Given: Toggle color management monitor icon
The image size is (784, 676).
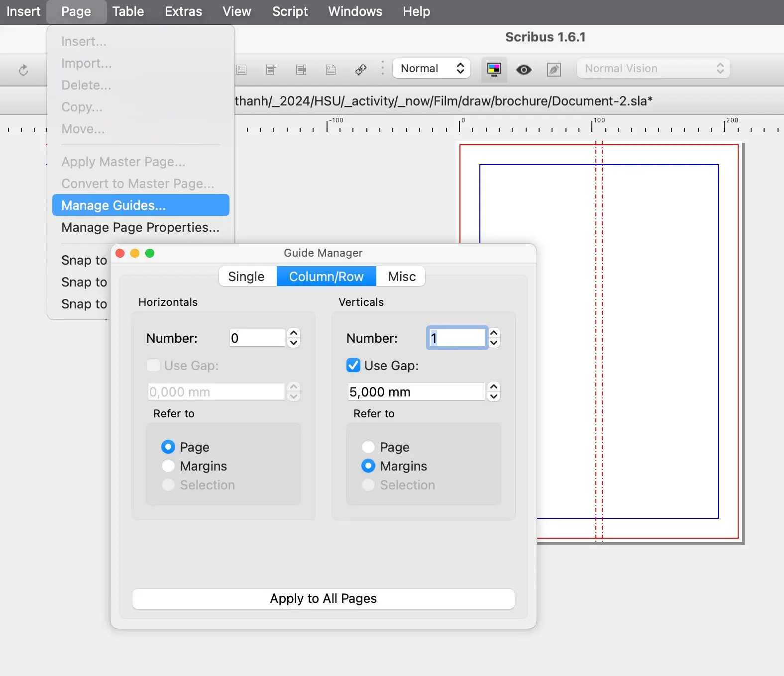Looking at the screenshot, I should [x=494, y=69].
